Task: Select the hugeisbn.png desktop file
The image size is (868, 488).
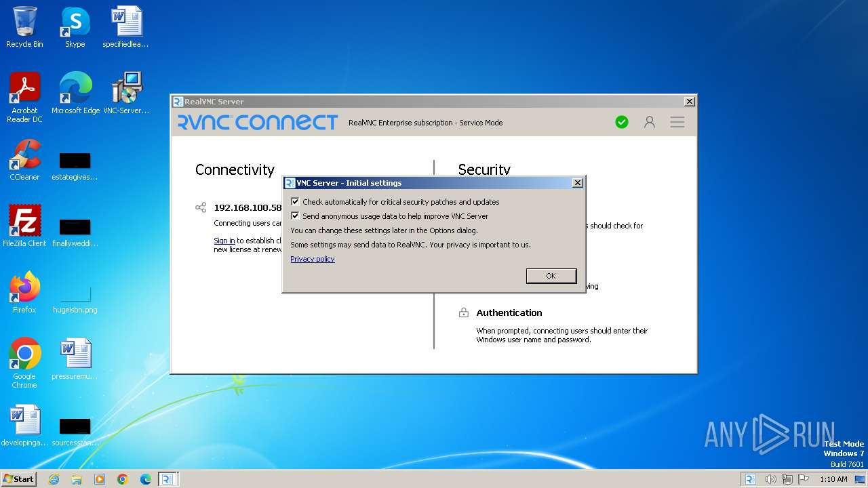Action: (75, 300)
